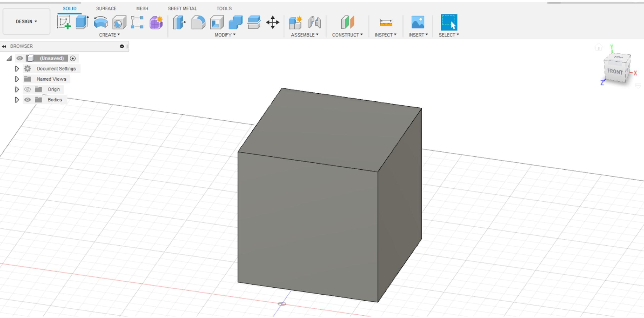644x318 pixels.
Task: Expand the Origin node
Action: [x=17, y=89]
